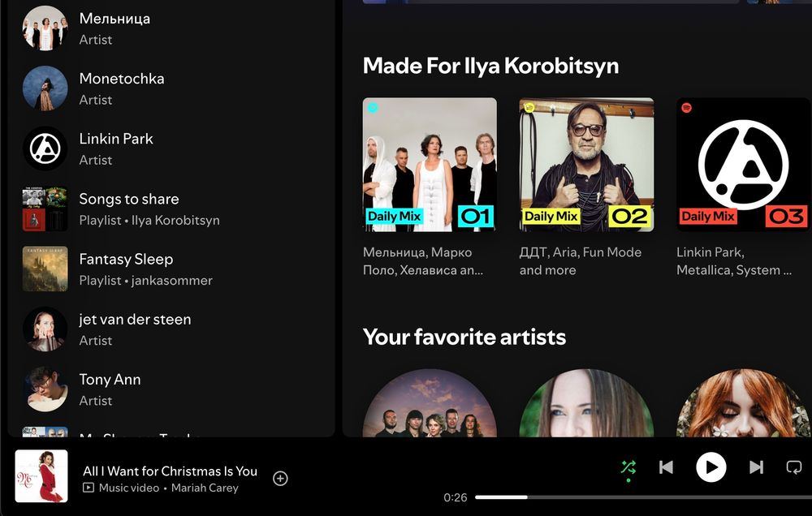The width and height of the screenshot is (812, 516).
Task: Click the 0:26 elapsed time label
Action: coord(456,497)
